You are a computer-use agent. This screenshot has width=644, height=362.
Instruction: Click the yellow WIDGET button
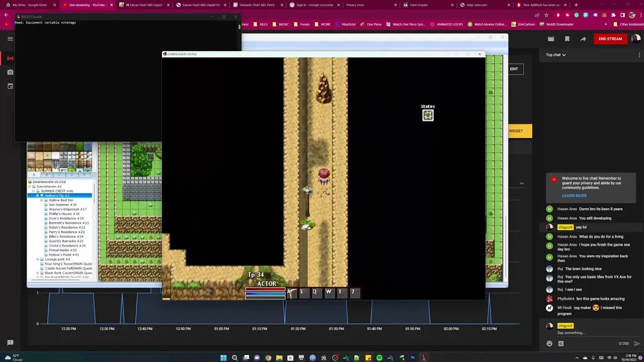click(x=518, y=131)
